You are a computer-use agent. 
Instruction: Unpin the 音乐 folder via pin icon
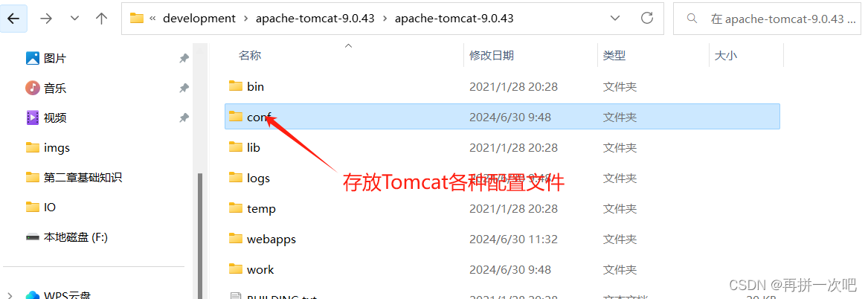point(184,88)
